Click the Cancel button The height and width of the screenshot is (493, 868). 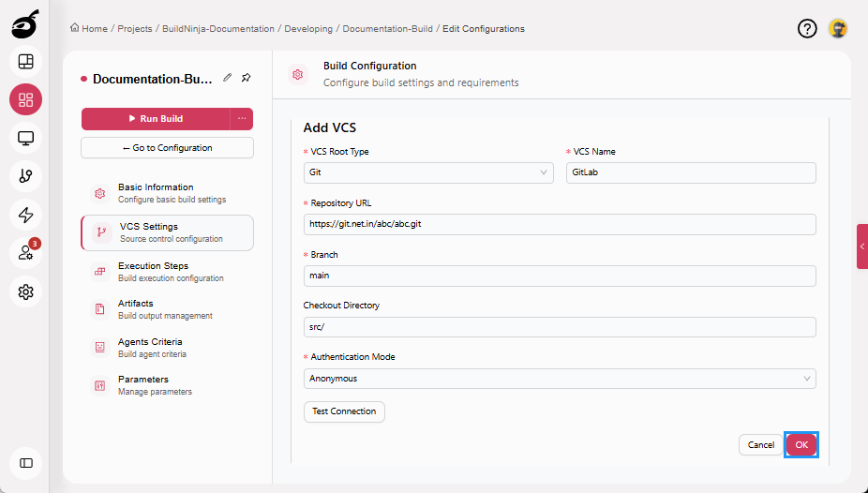[x=761, y=445]
